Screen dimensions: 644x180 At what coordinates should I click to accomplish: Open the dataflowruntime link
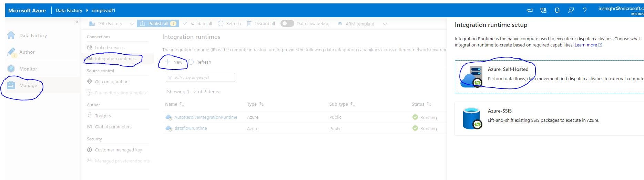point(191,128)
